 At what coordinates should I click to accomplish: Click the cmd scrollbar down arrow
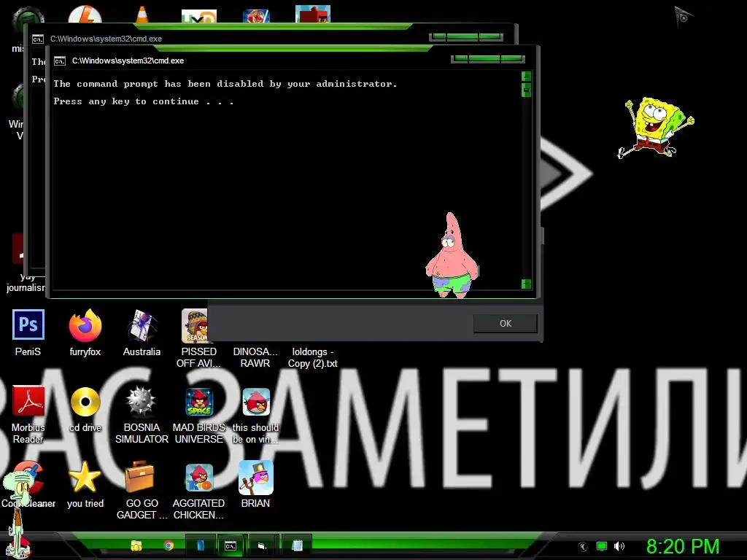(527, 284)
